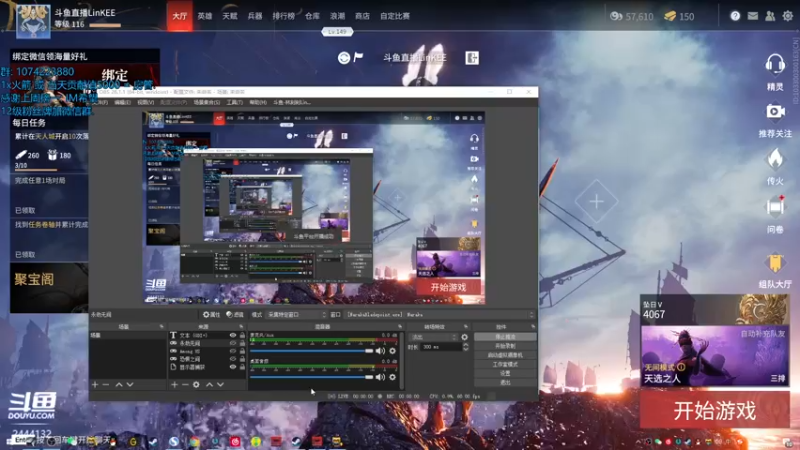Toggle visibility eye of 显示器捕获 source
The image size is (800, 450).
point(233,367)
